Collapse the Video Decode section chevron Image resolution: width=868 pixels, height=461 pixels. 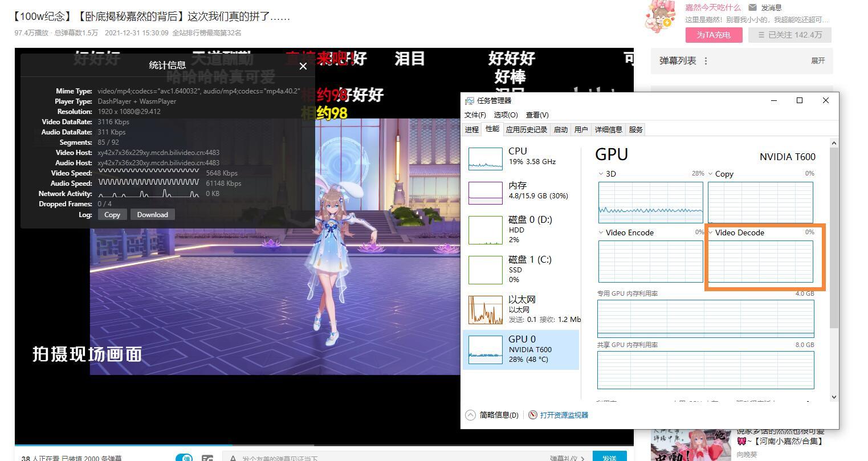(710, 232)
